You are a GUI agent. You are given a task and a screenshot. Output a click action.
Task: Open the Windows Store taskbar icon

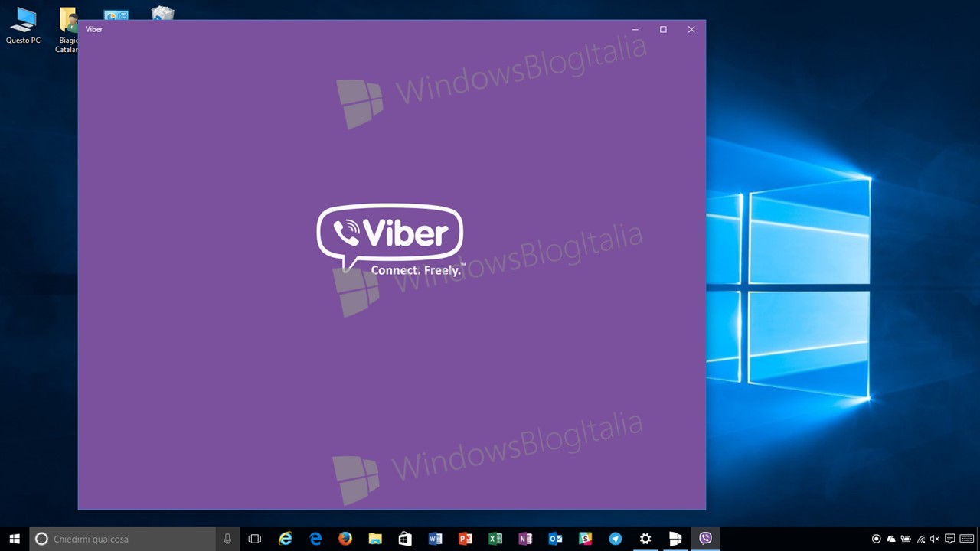click(x=405, y=539)
